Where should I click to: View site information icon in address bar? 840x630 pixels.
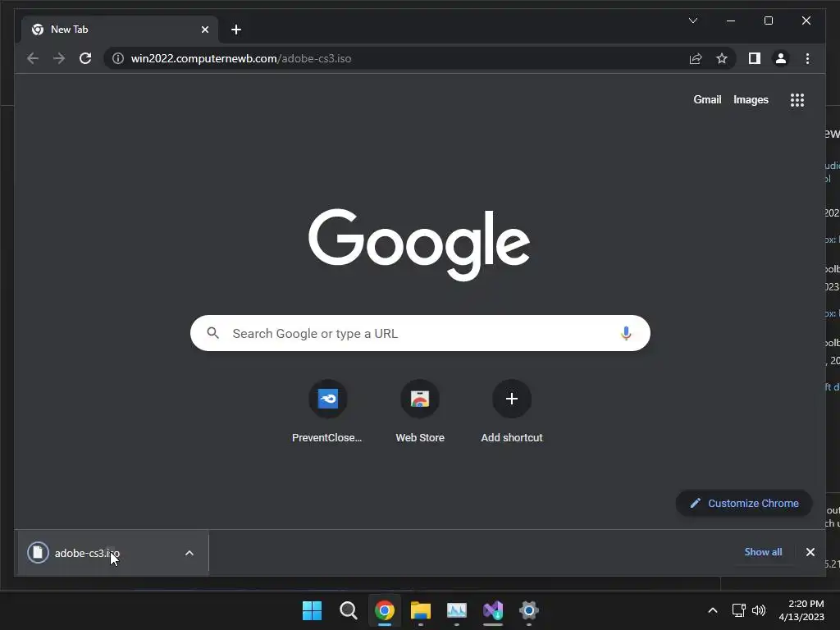click(x=118, y=58)
